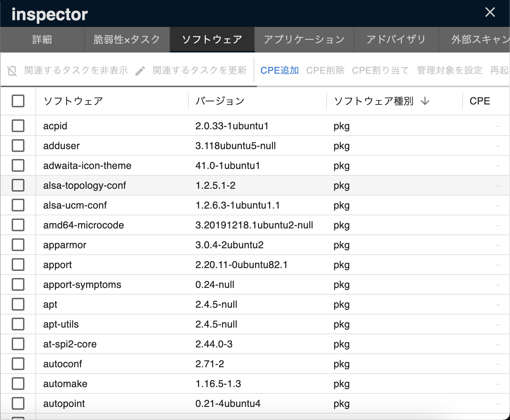This screenshot has height=420, width=510.
Task: Click 管理対象を設定 button
Action: pyautogui.click(x=449, y=70)
